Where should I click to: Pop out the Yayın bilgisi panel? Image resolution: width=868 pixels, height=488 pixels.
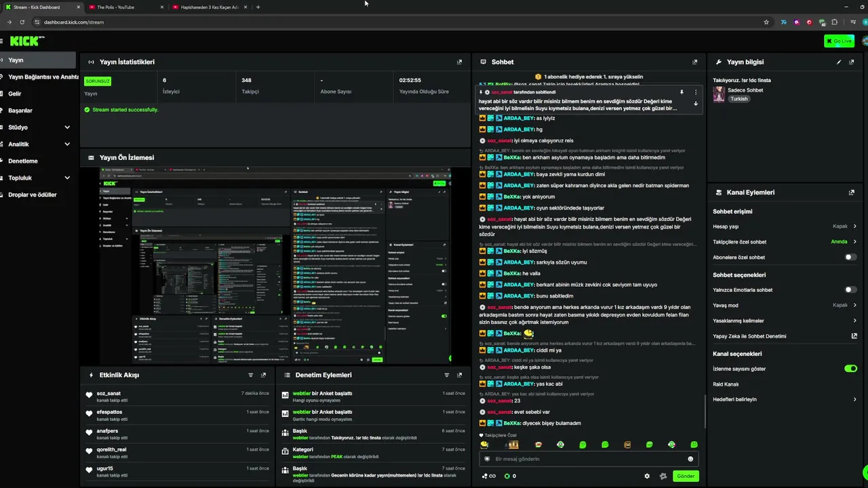coord(852,62)
